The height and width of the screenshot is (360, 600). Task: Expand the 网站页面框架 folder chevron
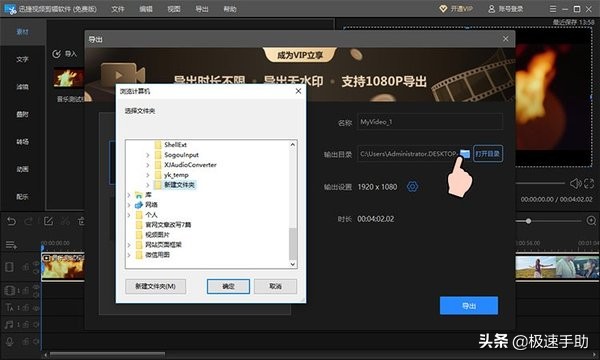coord(129,245)
